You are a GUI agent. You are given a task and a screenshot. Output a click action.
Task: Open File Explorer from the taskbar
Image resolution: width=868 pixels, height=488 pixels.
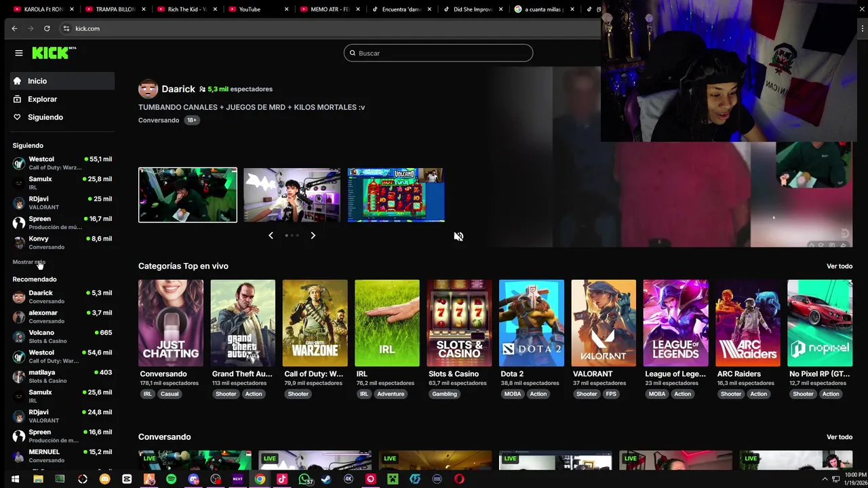[x=38, y=479]
